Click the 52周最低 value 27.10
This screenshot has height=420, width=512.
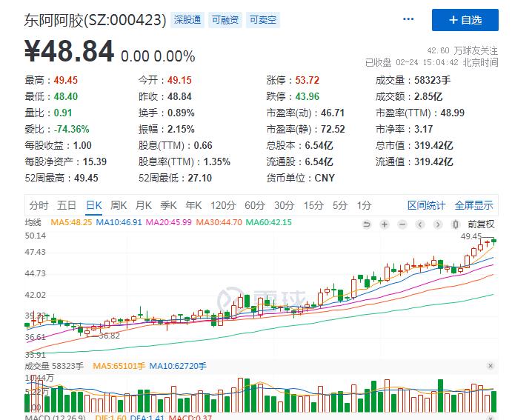pyautogui.click(x=200, y=179)
